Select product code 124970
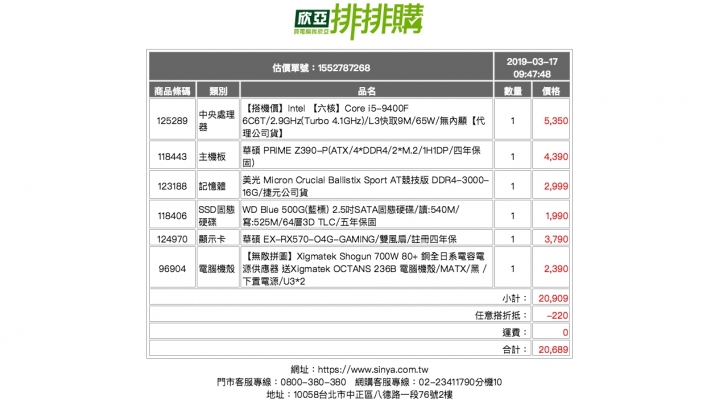 coord(172,239)
